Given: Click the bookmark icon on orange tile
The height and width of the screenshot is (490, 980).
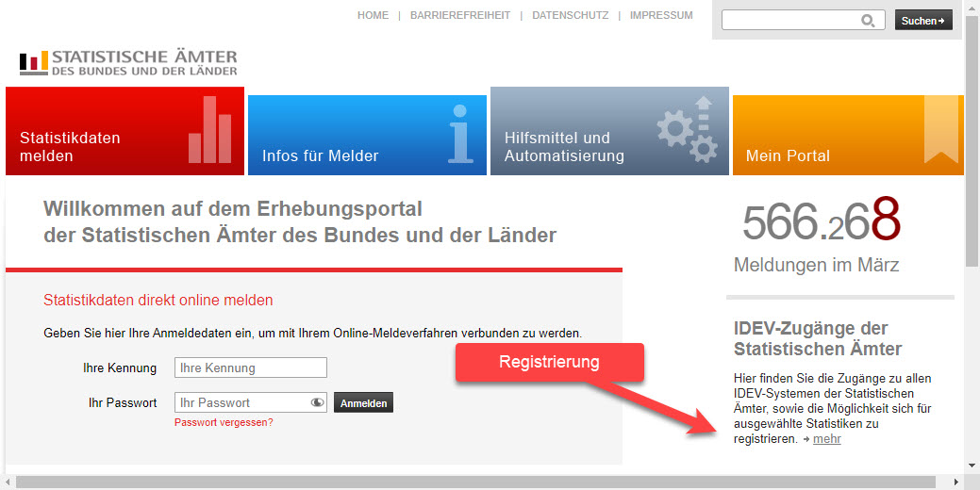Looking at the screenshot, I should 941,130.
